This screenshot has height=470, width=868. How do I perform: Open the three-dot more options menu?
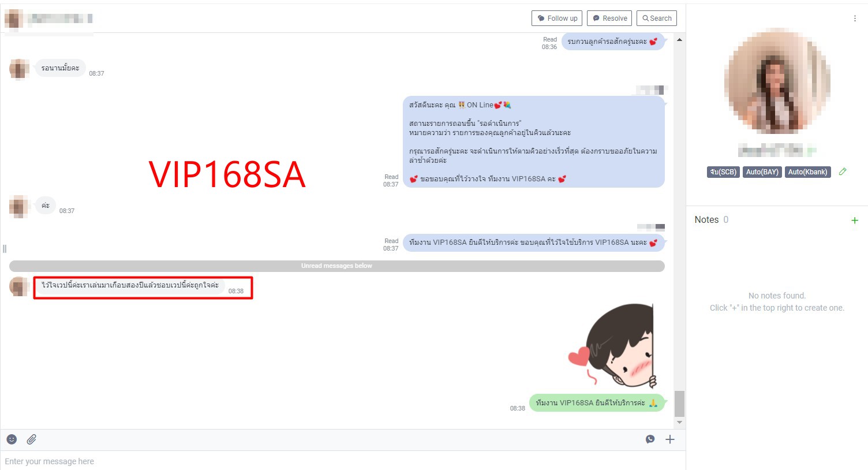[x=855, y=18]
